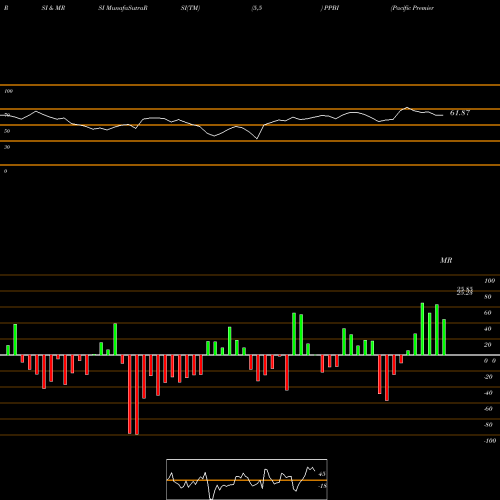500x500 pixels.
Task: Click the 'MR' label above the histogram
Action: pyautogui.click(x=446, y=260)
